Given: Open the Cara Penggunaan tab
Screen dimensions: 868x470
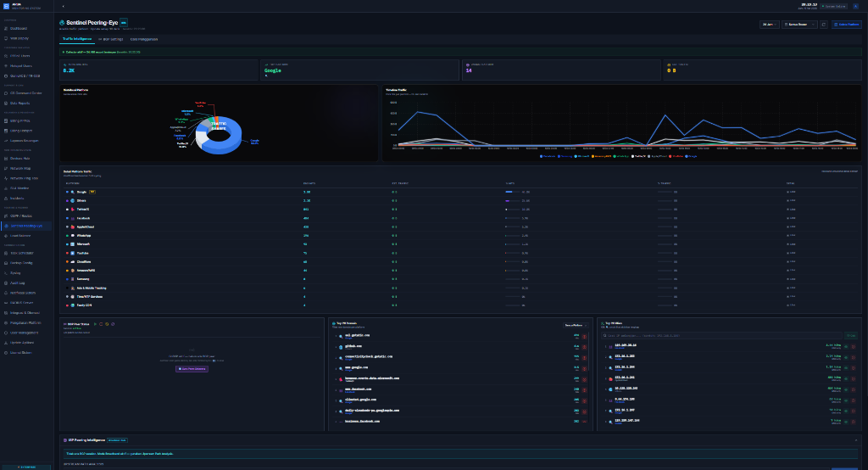Looking at the screenshot, I should pyautogui.click(x=144, y=39).
